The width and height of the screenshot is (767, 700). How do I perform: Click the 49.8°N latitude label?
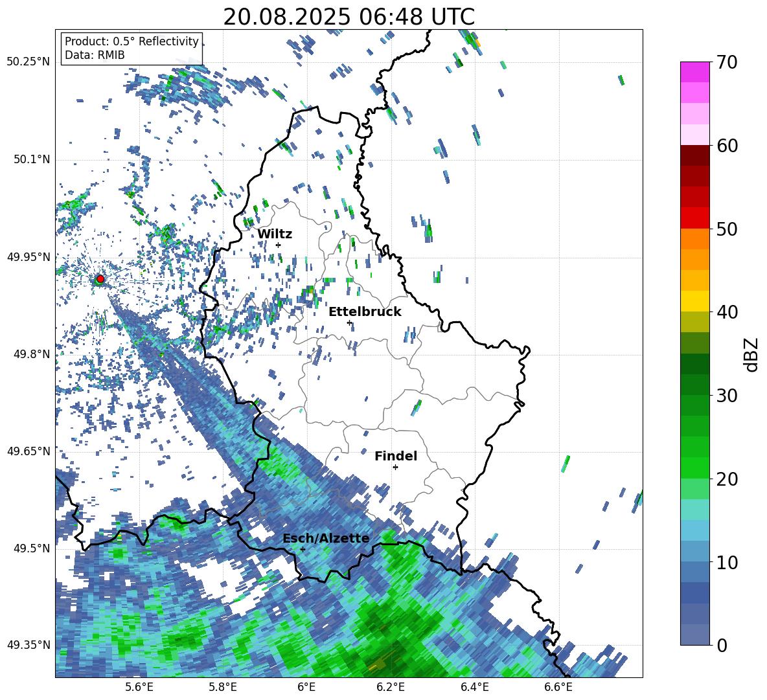(31, 354)
